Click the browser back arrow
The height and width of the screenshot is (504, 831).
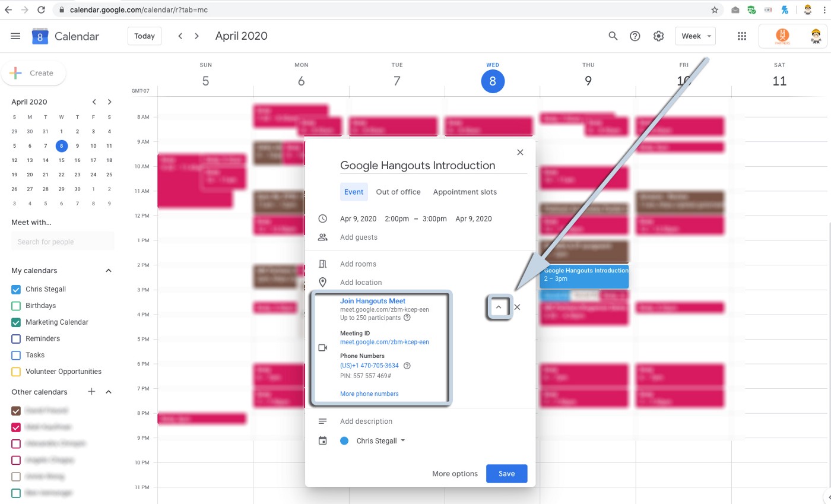point(8,9)
